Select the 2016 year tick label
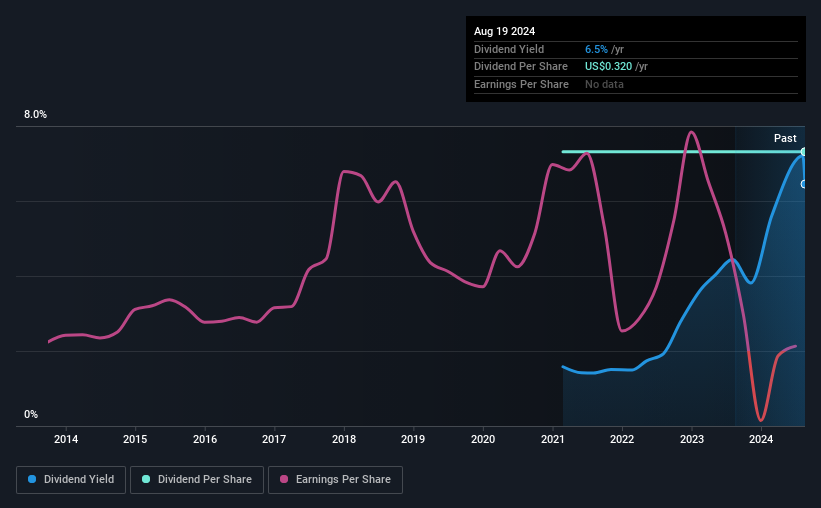 [x=205, y=439]
